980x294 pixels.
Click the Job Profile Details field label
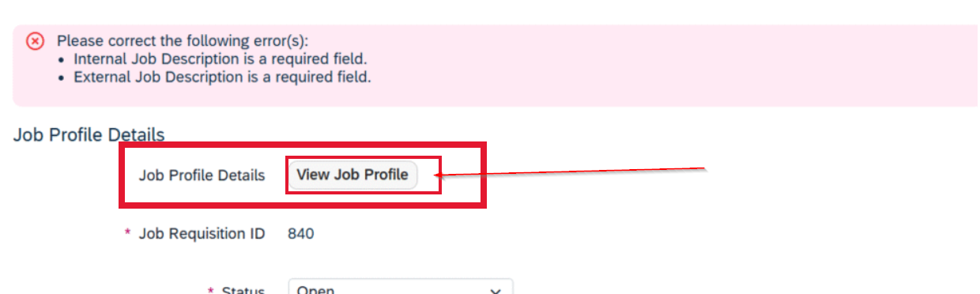(202, 175)
